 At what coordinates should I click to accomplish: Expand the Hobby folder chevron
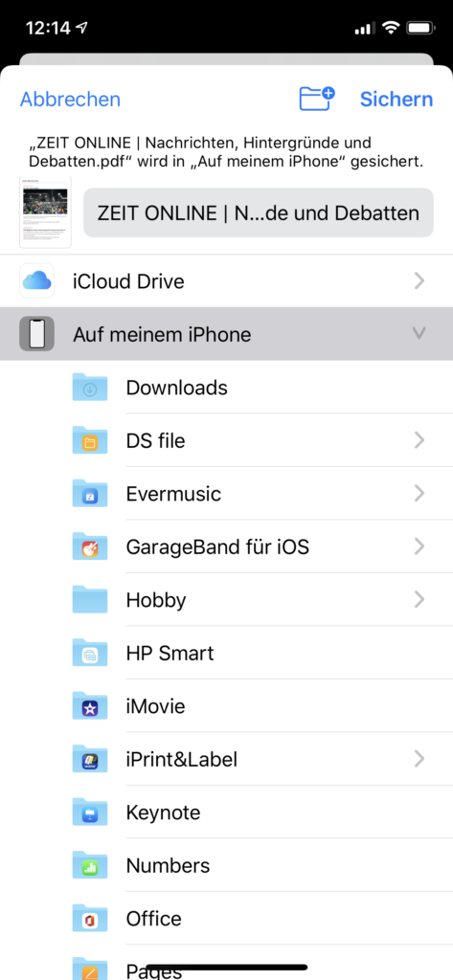(419, 600)
